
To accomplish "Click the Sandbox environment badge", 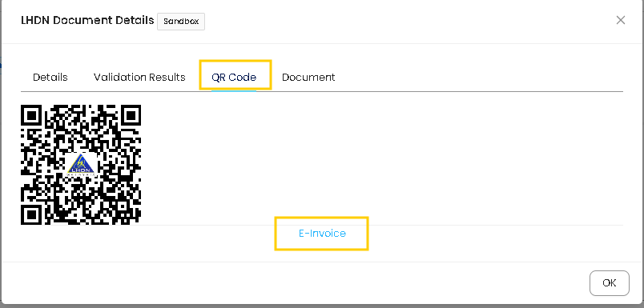I will (181, 22).
